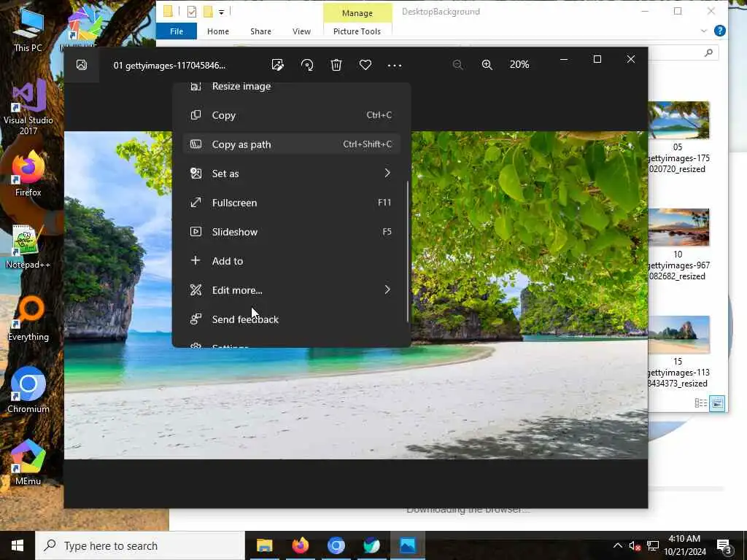Click Send feedback menu entry
This screenshot has width=747, height=560.
click(292, 319)
